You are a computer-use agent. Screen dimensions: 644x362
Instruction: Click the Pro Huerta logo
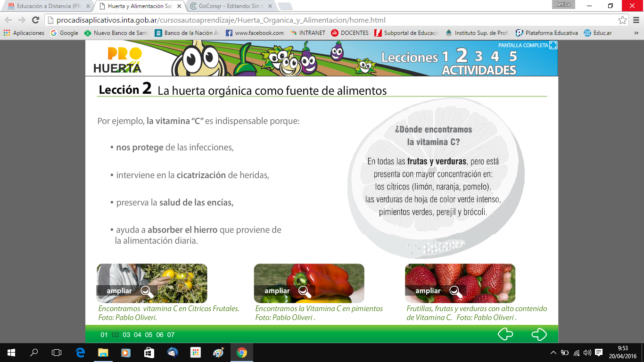(118, 59)
